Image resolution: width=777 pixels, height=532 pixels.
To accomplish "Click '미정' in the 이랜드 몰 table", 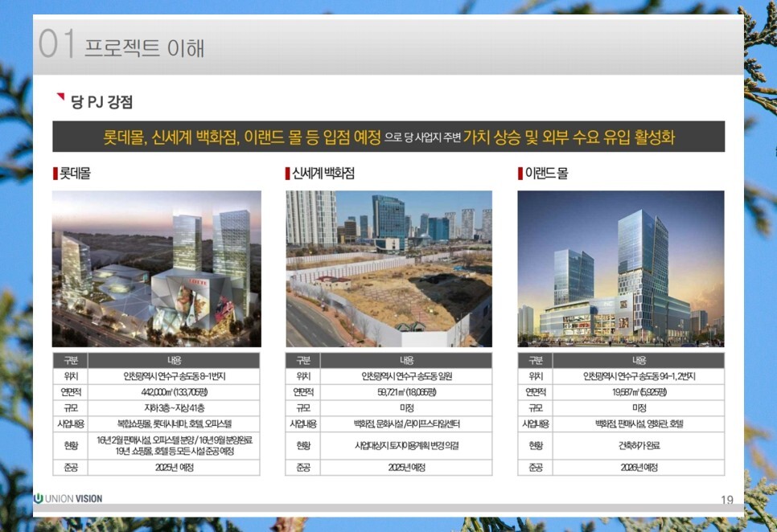I will pos(639,408).
